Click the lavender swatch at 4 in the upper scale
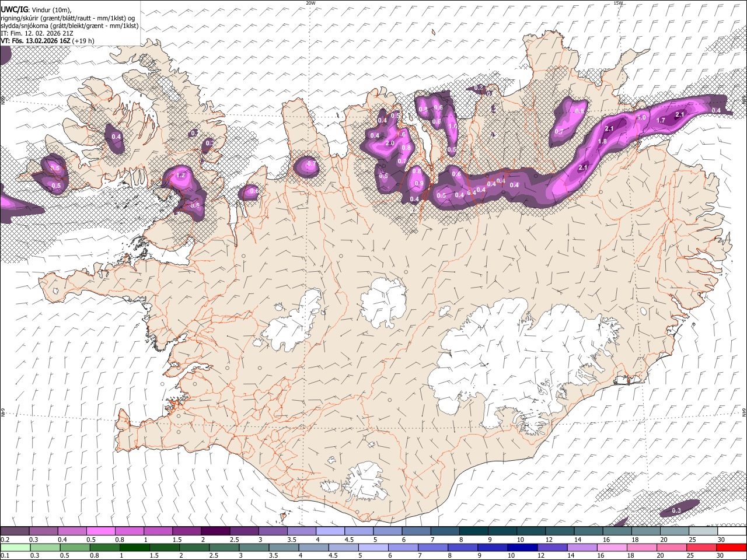The image size is (747, 560). [330, 531]
